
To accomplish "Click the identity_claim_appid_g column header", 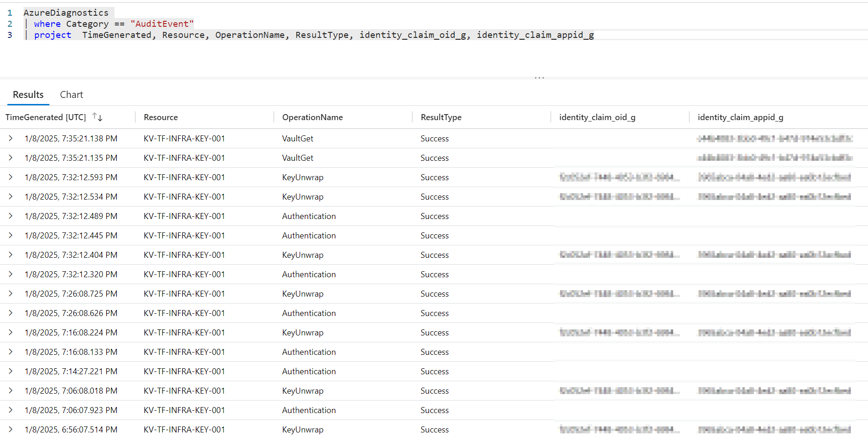I will click(740, 117).
